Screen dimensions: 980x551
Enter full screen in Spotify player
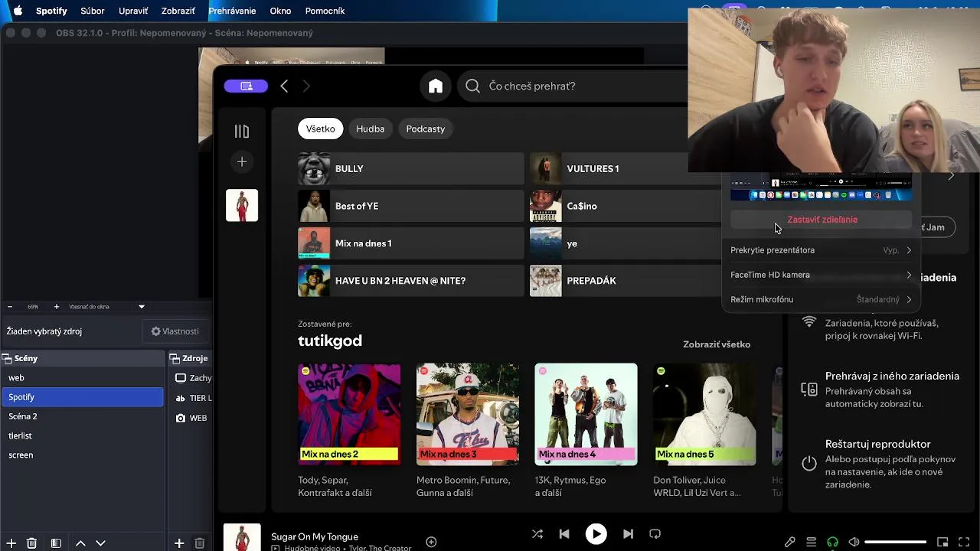tap(965, 542)
